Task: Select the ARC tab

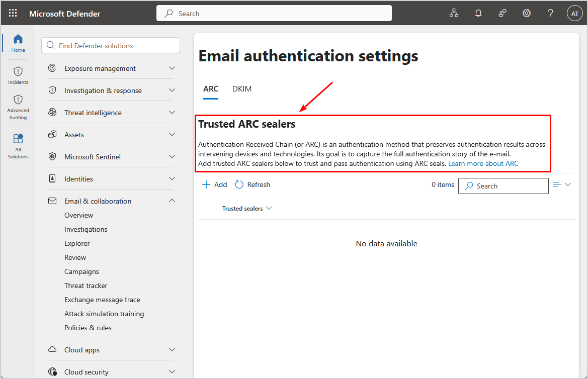Action: coord(211,89)
